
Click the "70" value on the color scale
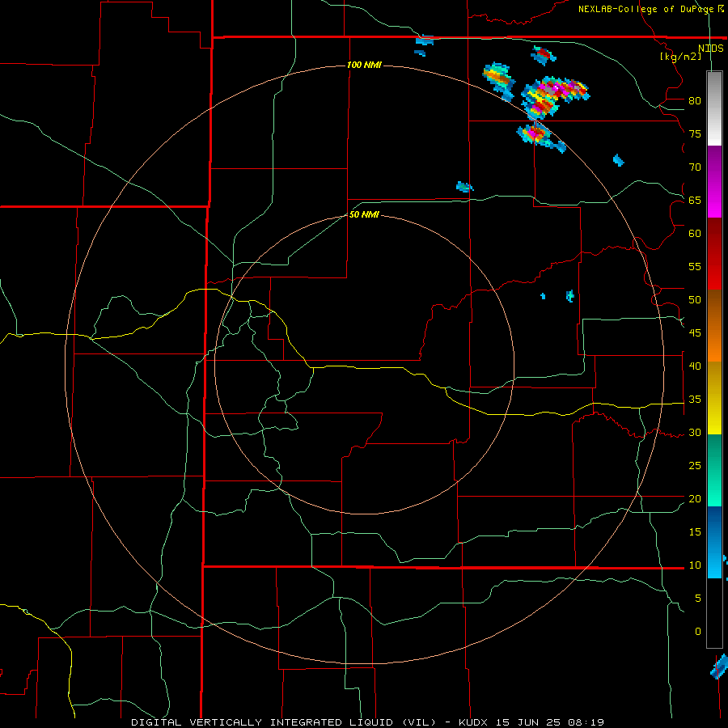pyautogui.click(x=695, y=167)
